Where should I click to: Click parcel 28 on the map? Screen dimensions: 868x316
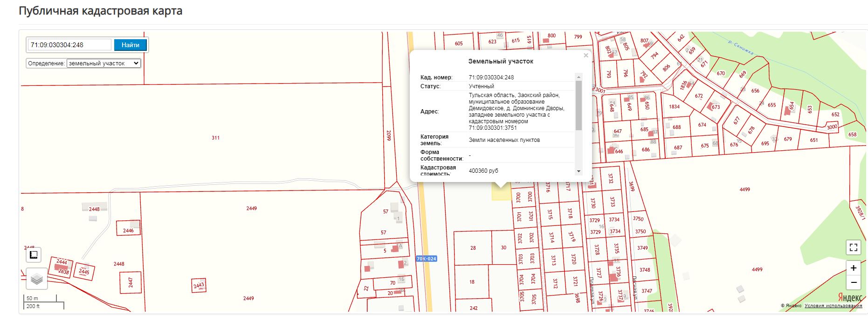(x=473, y=248)
